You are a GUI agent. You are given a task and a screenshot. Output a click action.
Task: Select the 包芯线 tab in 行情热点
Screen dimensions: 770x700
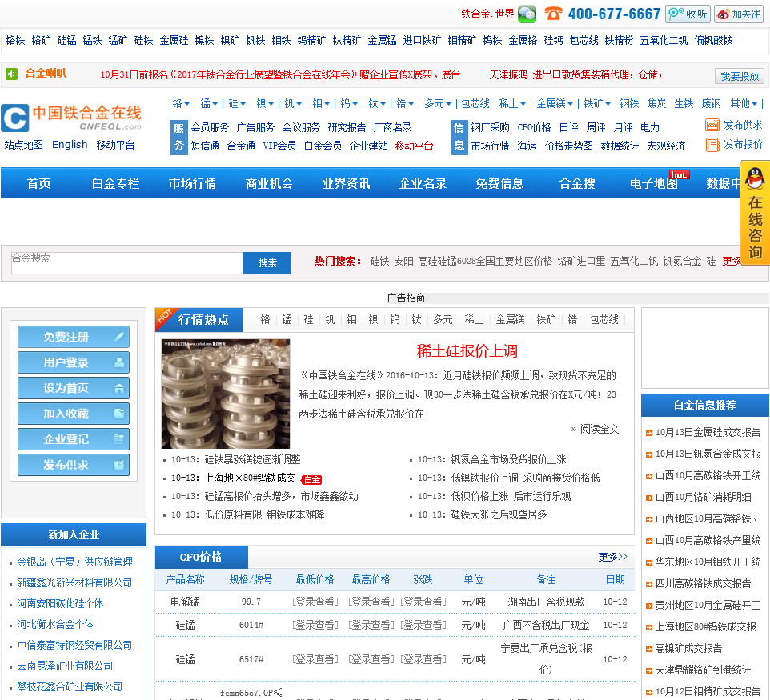pyautogui.click(x=604, y=319)
